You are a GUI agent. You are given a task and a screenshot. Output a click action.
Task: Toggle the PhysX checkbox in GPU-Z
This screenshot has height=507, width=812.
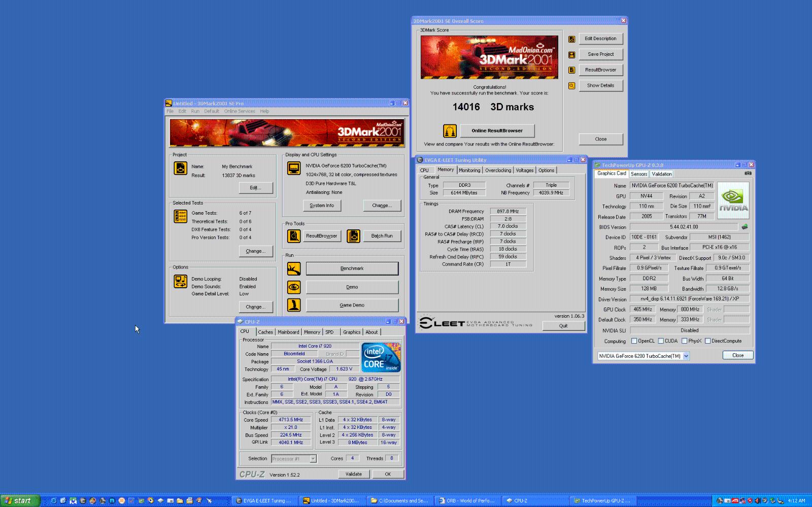(684, 341)
